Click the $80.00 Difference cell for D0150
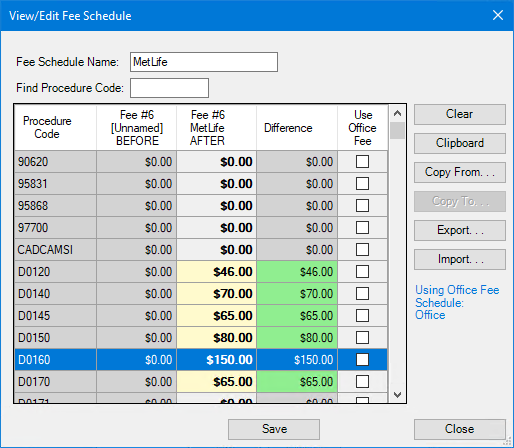The width and height of the screenshot is (514, 448). pos(297,338)
